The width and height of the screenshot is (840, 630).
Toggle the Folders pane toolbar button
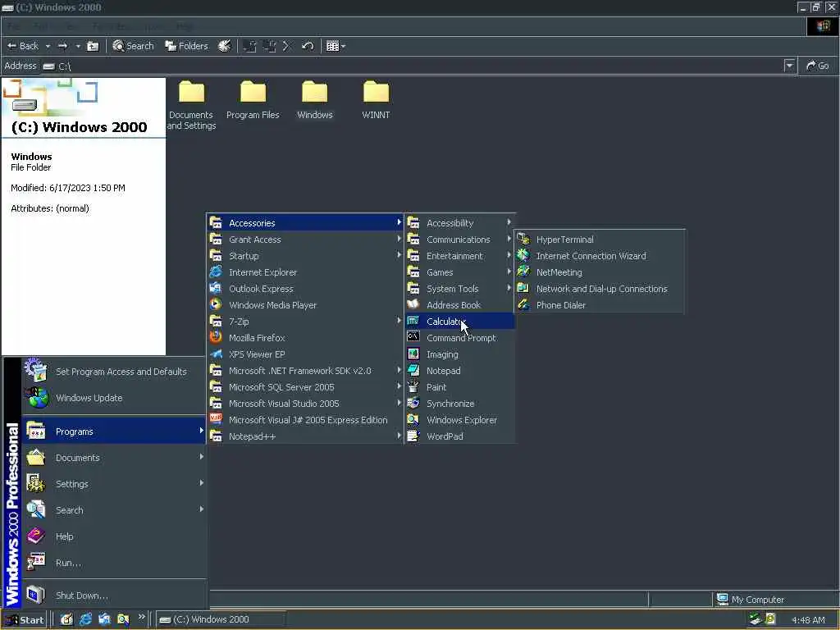click(186, 46)
